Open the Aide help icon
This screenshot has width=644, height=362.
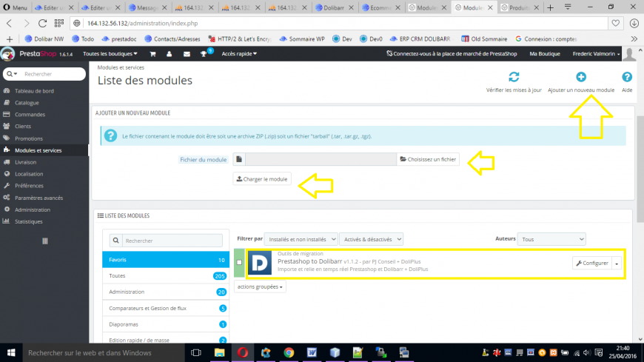tap(627, 77)
